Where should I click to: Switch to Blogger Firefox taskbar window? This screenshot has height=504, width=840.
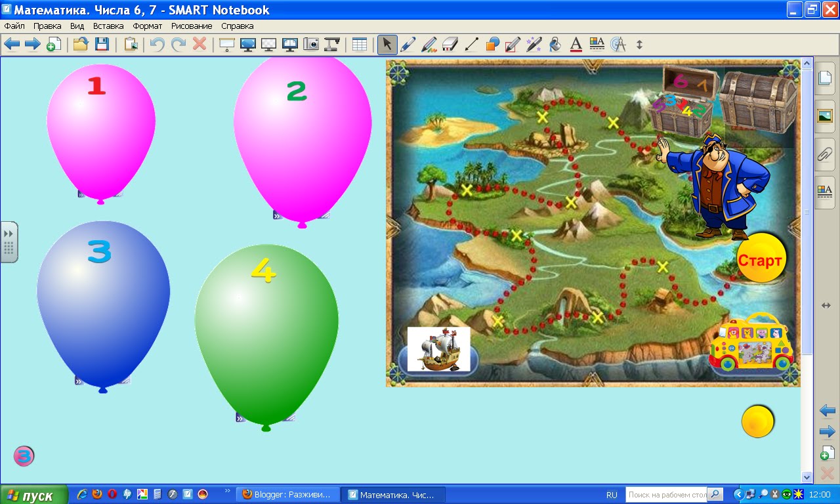pyautogui.click(x=289, y=494)
